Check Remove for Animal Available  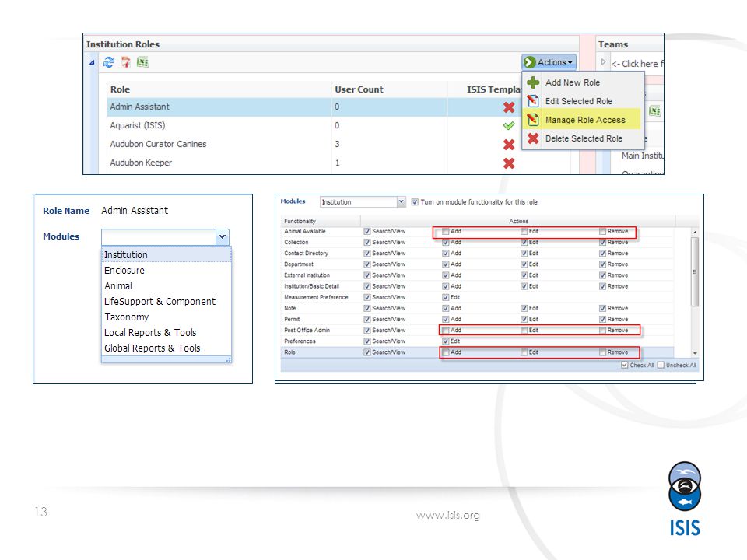tap(602, 232)
